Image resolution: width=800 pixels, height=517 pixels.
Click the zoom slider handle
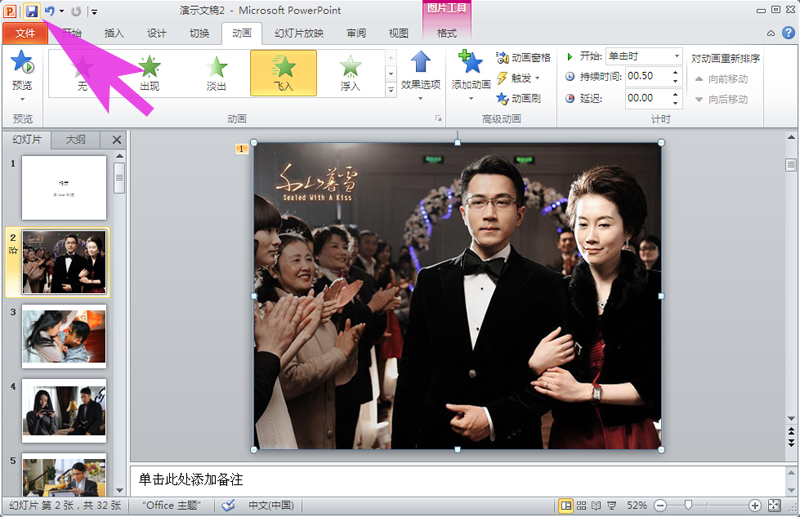[687, 506]
